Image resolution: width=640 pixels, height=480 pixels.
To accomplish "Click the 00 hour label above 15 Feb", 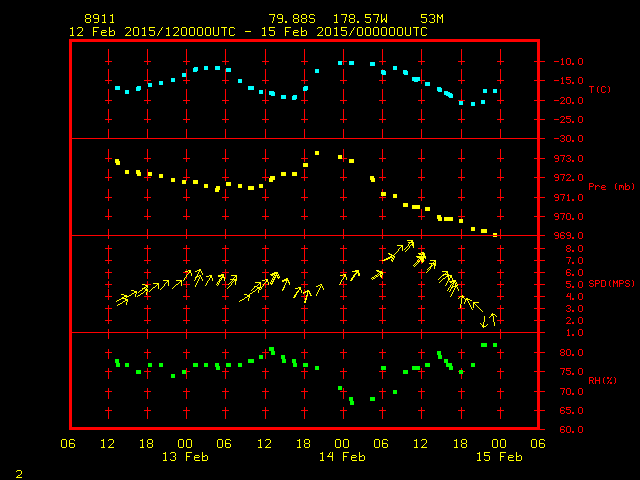I will [499, 444].
